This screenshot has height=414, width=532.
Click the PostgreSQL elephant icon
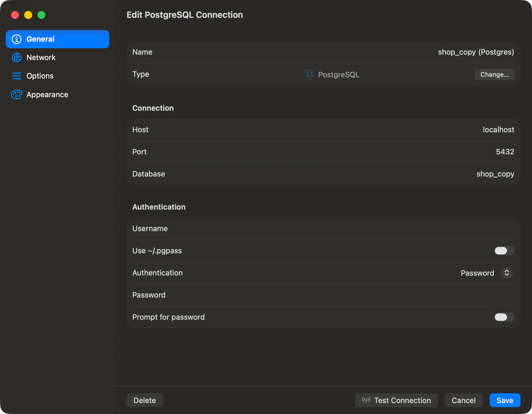[x=309, y=74]
